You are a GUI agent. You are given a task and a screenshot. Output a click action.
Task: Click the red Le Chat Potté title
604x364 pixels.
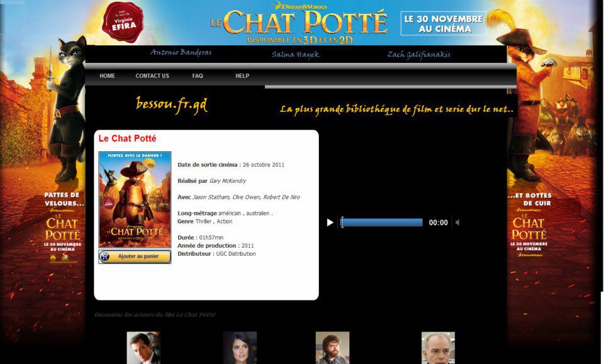click(x=127, y=138)
